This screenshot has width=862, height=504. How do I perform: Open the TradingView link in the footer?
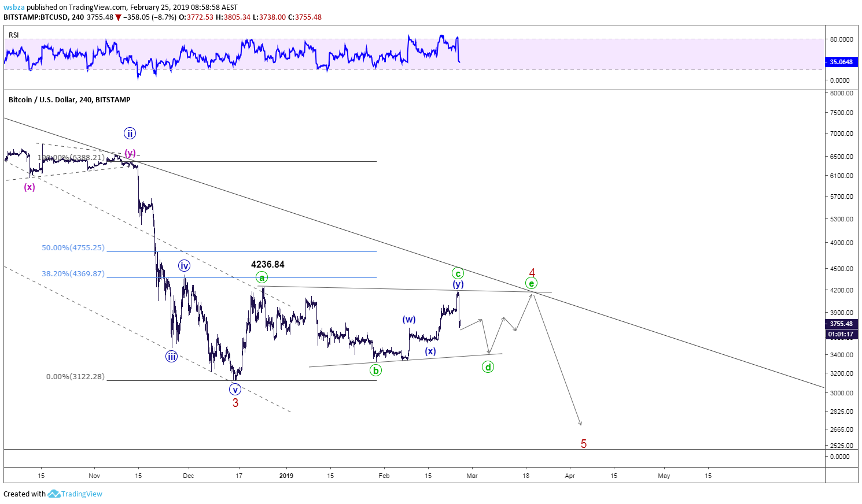[82, 494]
